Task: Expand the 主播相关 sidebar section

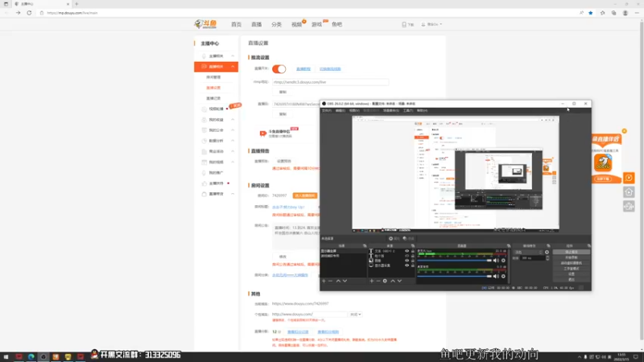Action: (x=233, y=56)
